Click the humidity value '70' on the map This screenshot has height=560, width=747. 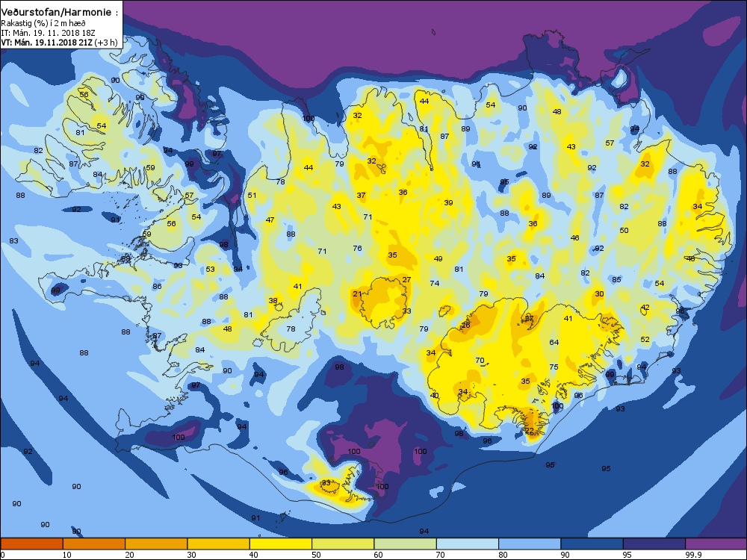pos(480,361)
